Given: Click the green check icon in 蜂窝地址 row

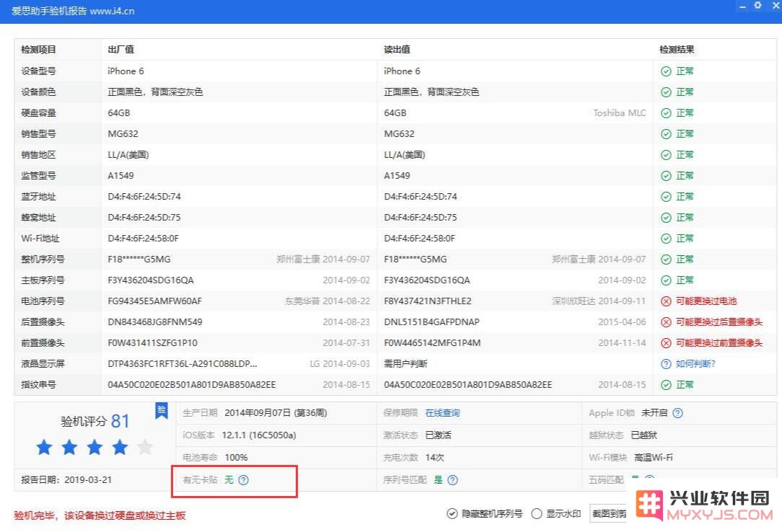Looking at the screenshot, I should click(666, 218).
